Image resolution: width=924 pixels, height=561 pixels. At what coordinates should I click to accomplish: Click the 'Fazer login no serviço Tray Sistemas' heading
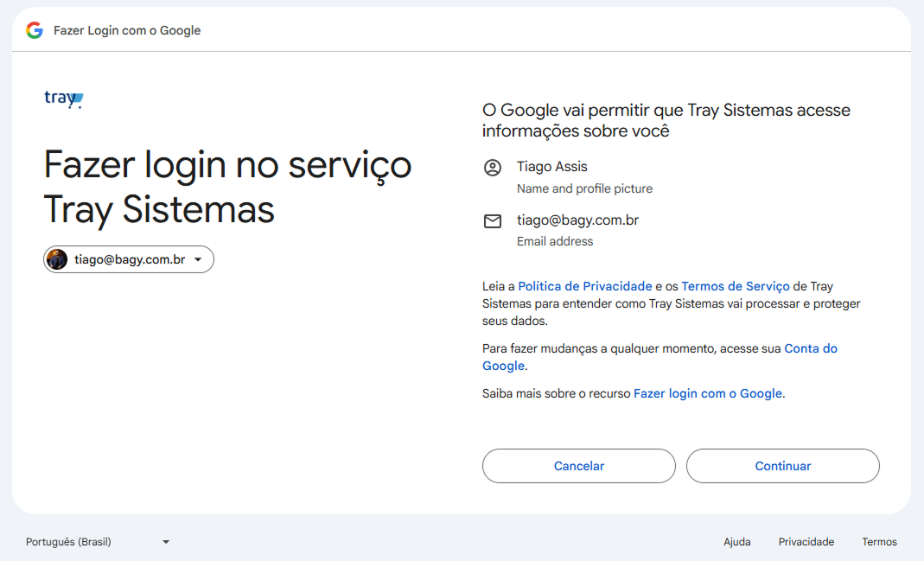[227, 187]
